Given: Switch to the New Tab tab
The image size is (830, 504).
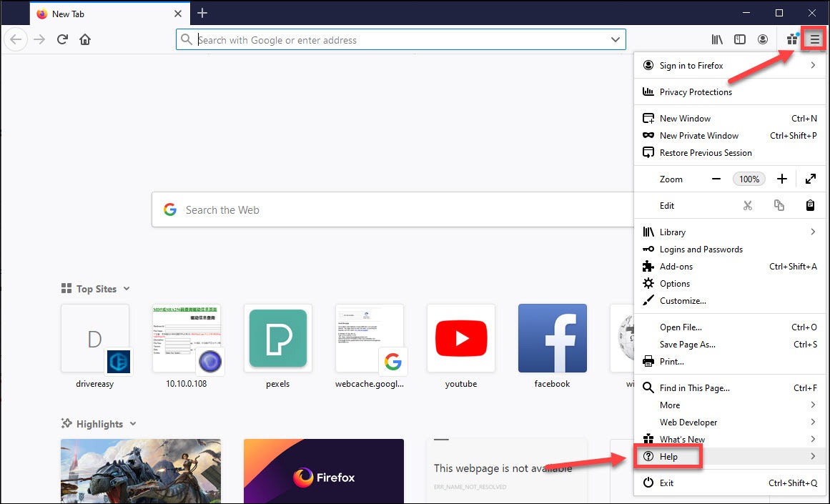Looking at the screenshot, I should tap(69, 14).
